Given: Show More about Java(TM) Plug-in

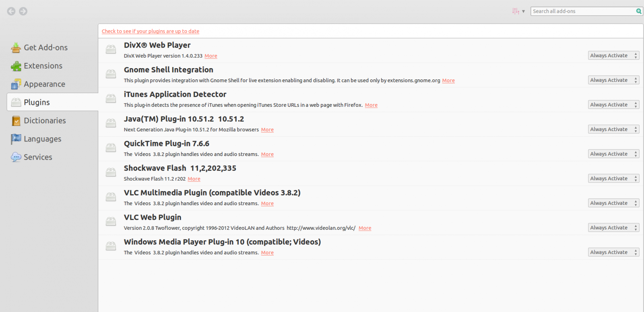Looking at the screenshot, I should tap(267, 130).
